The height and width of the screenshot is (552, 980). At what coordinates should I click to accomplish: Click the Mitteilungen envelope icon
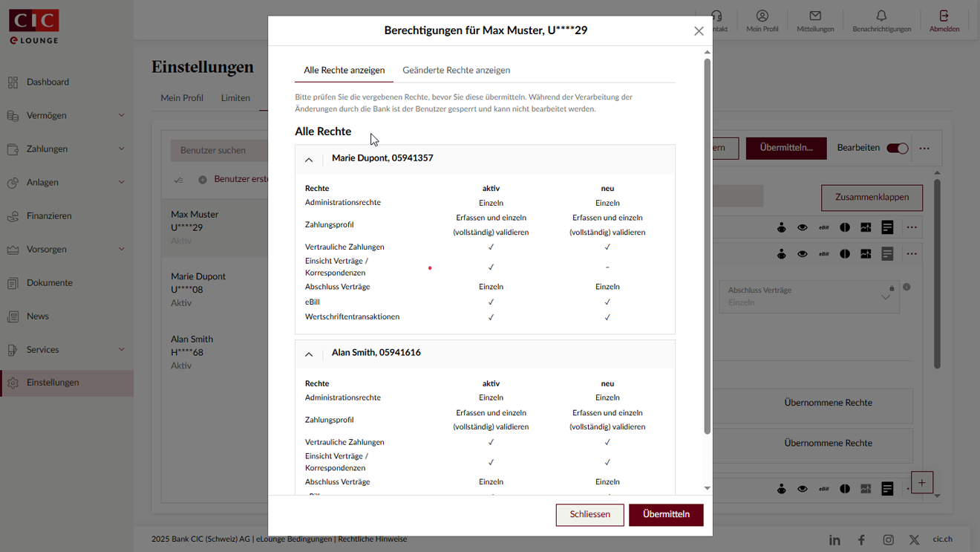(x=815, y=16)
